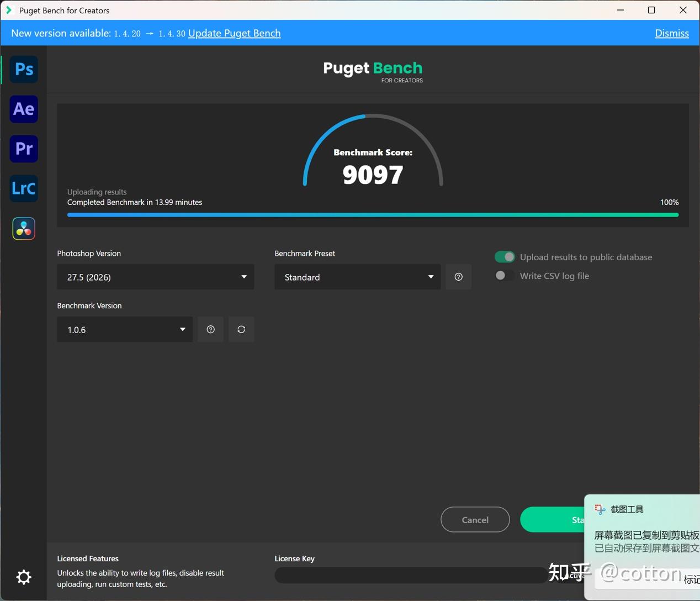
Task: Open the settings gear icon
Action: [x=24, y=577]
